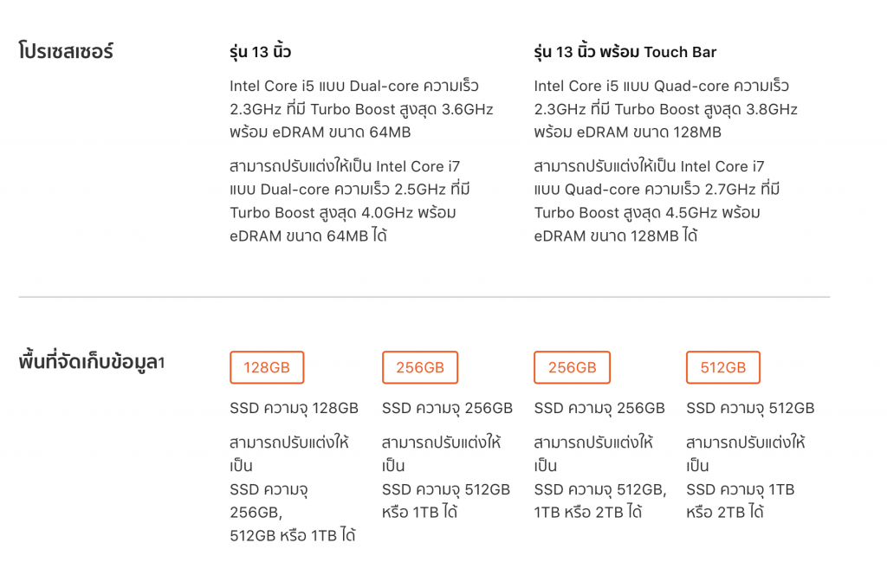Select the 512GB storage badge

click(723, 367)
